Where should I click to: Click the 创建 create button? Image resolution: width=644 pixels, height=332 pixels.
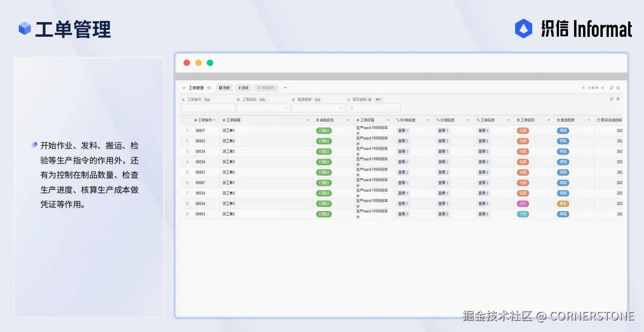[225, 88]
